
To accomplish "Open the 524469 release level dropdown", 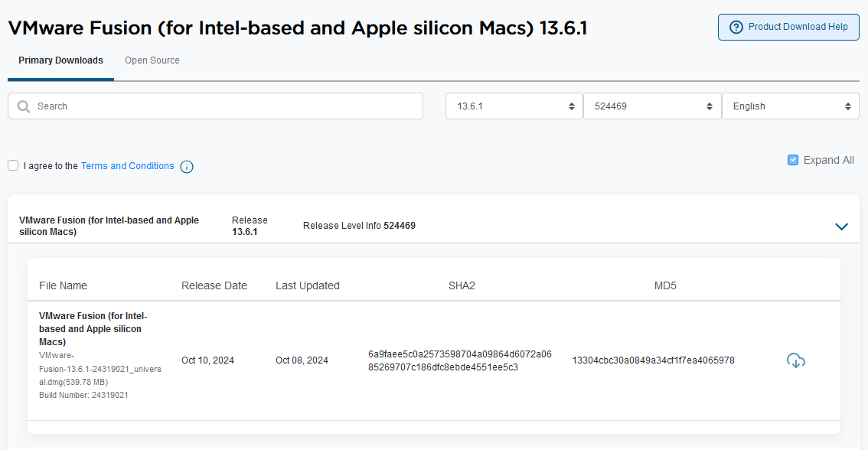I will click(652, 106).
